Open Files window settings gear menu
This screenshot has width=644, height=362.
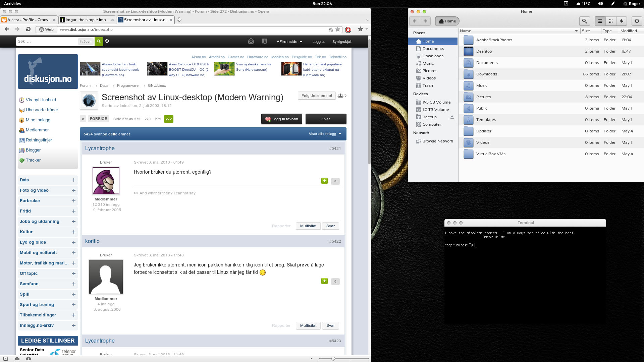pyautogui.click(x=637, y=21)
